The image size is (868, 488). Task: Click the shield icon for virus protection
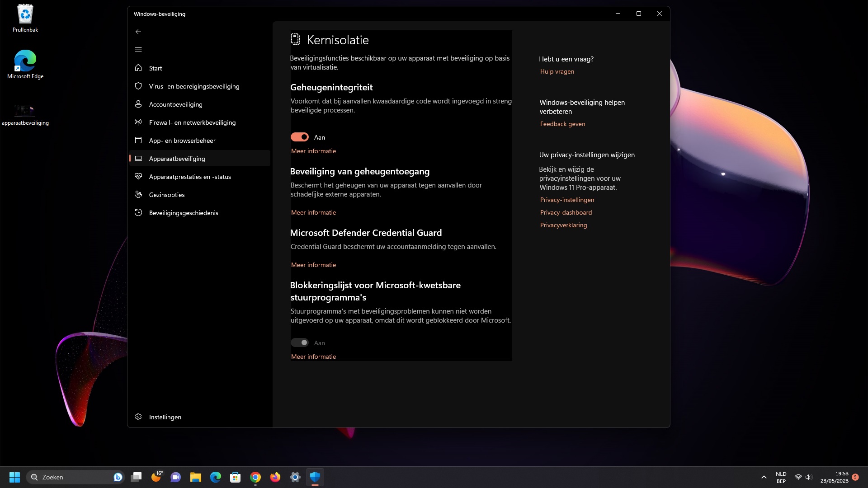click(138, 86)
